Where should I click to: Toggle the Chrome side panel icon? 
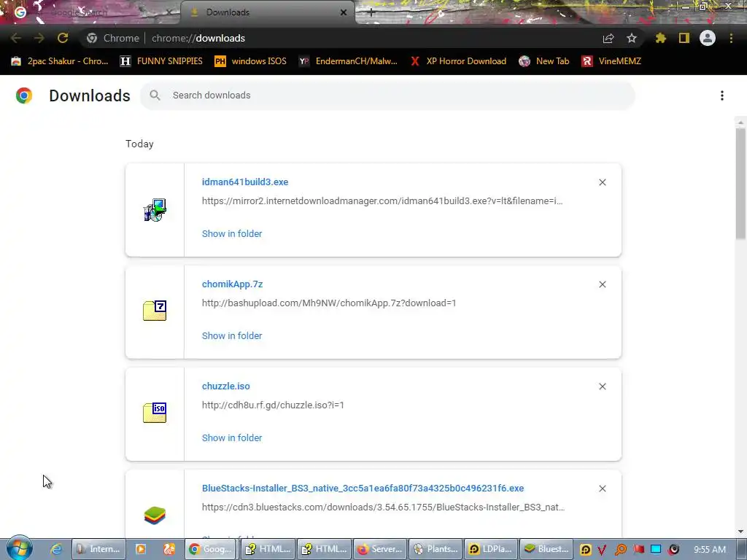[x=684, y=38]
